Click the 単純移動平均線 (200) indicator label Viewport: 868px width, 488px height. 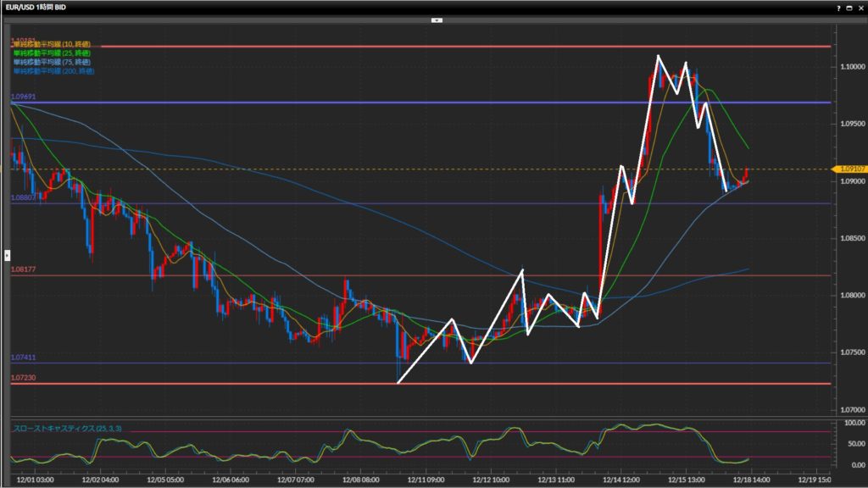[x=54, y=72]
